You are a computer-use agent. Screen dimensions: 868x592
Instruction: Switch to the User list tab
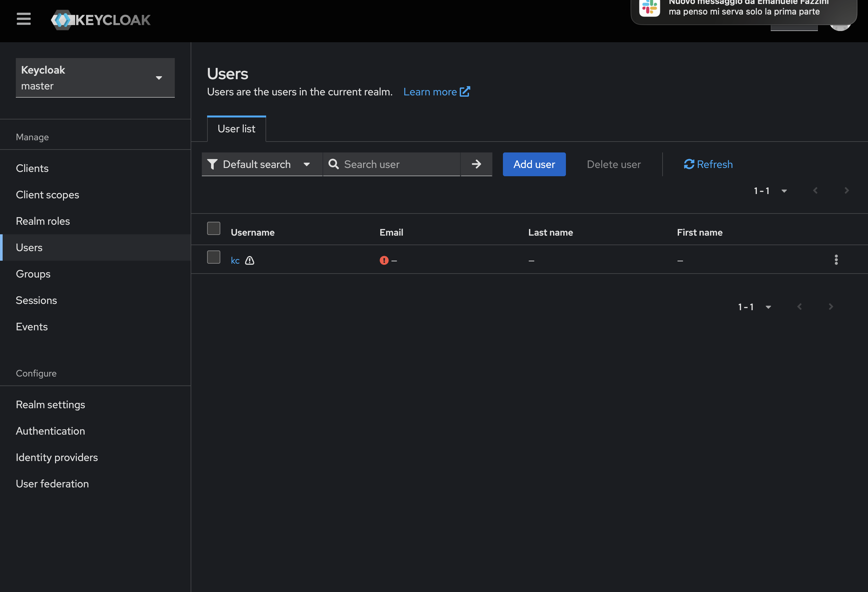point(236,129)
